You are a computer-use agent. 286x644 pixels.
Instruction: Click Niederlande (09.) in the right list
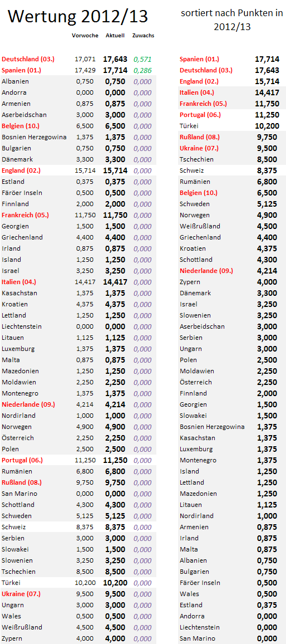[x=206, y=271]
